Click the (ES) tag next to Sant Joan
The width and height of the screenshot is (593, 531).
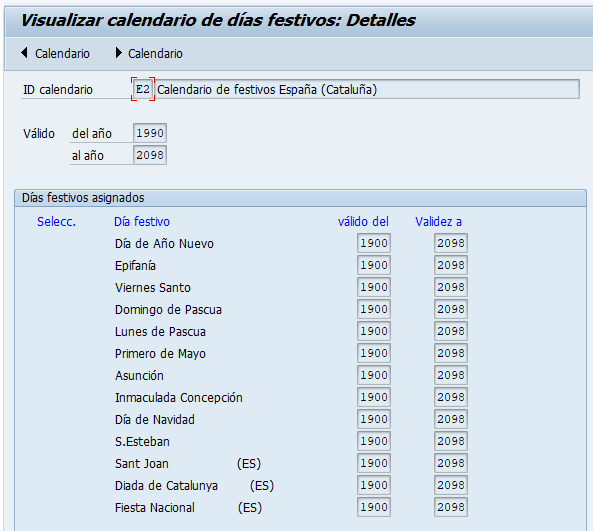(x=249, y=463)
